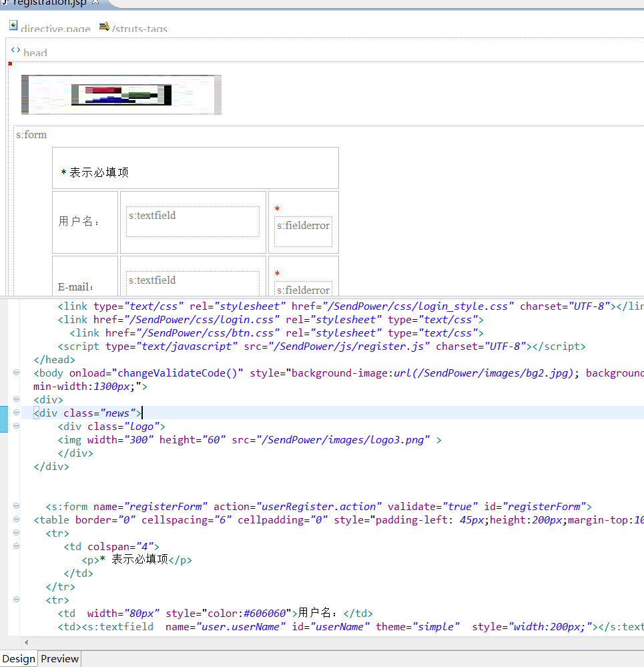This screenshot has width=644, height=667.
Task: Collapse the div class news fold
Action: tap(16, 413)
